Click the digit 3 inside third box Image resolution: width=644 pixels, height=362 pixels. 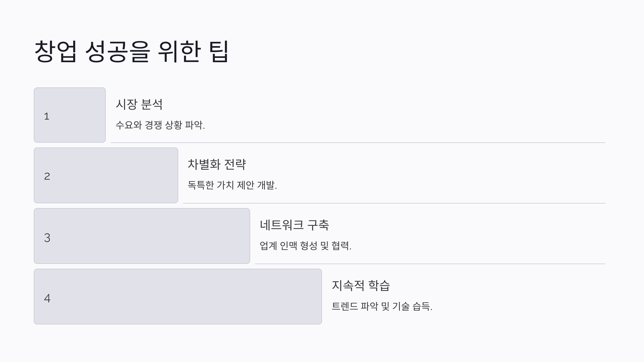(x=47, y=238)
